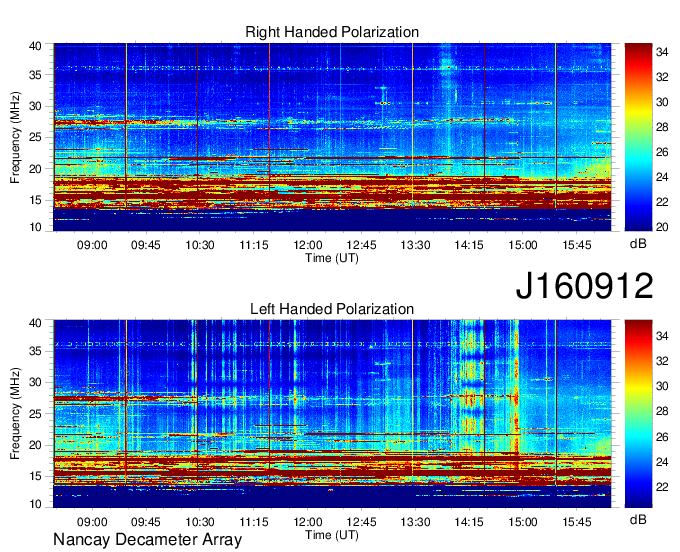Click the 10:30 time tick of Left Handed plot
This screenshot has width=680, height=552.
coord(200,522)
